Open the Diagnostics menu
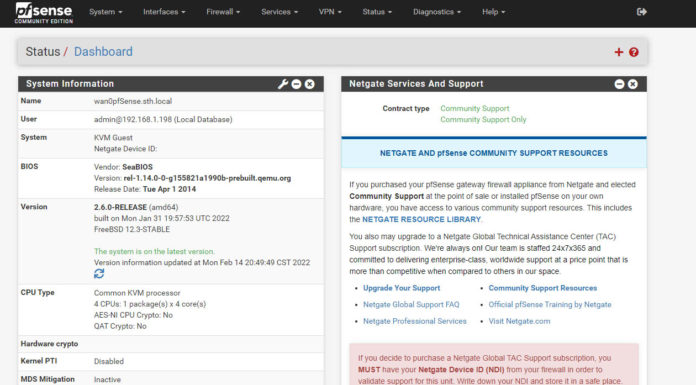The image size is (696, 385). (437, 12)
